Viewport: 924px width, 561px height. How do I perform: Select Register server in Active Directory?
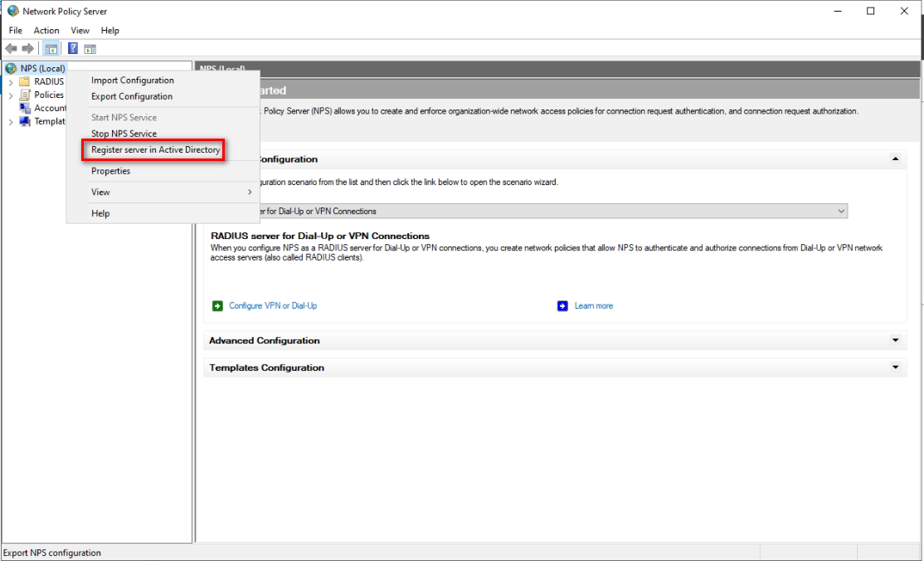(x=155, y=150)
